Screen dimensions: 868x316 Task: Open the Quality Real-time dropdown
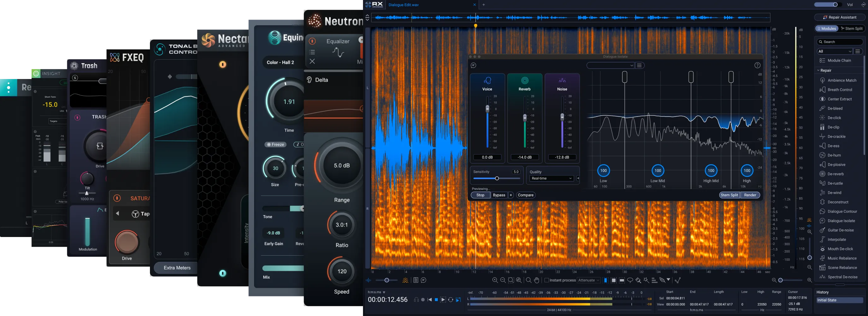pos(551,178)
